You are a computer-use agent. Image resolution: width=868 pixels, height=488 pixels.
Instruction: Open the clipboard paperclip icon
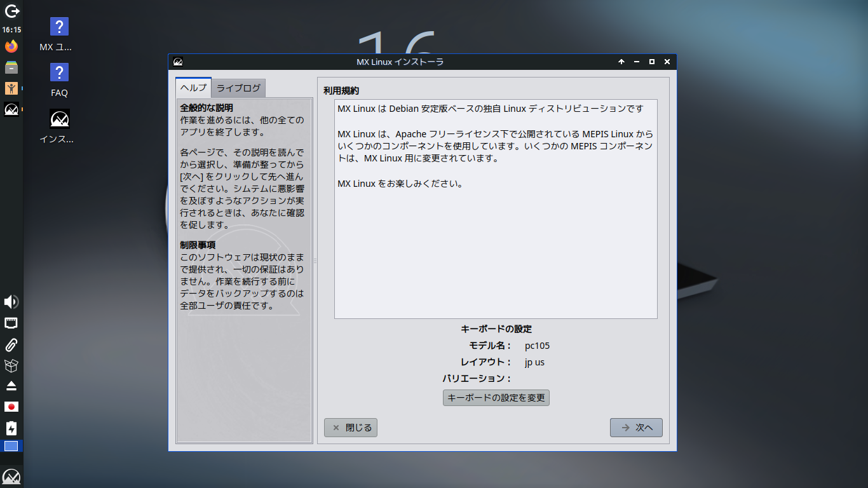tap(11, 345)
